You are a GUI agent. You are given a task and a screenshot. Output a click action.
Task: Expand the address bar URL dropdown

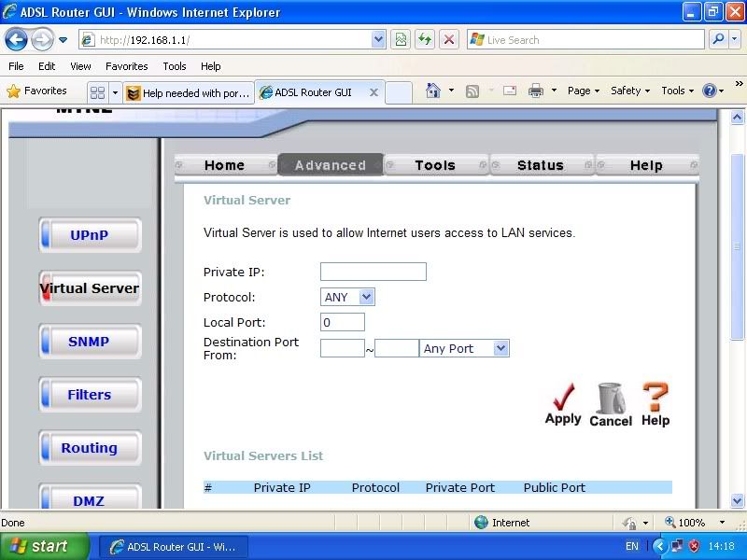click(x=378, y=40)
